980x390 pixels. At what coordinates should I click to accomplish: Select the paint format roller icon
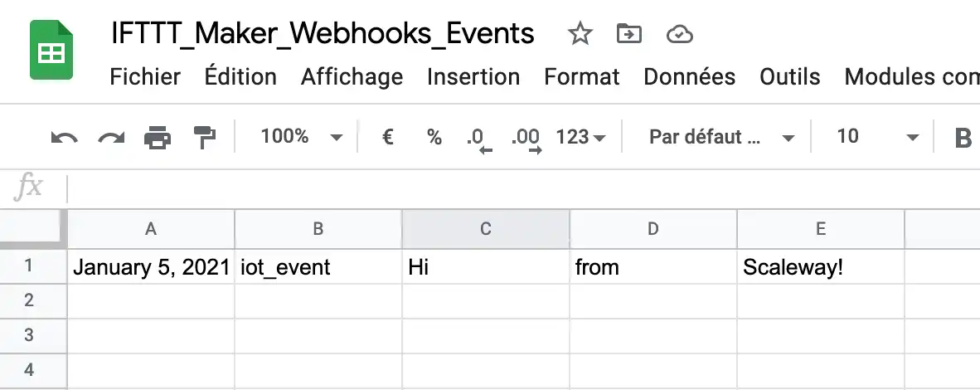(205, 137)
